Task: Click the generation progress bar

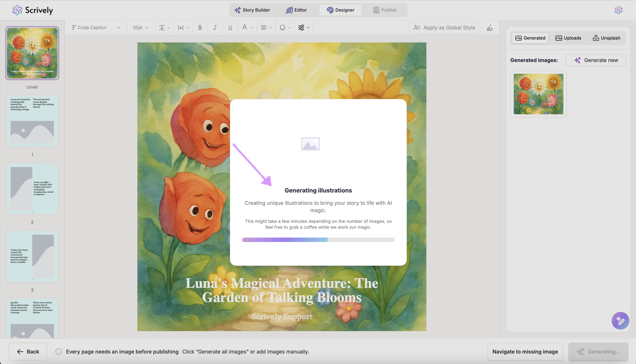Action: 318,240
